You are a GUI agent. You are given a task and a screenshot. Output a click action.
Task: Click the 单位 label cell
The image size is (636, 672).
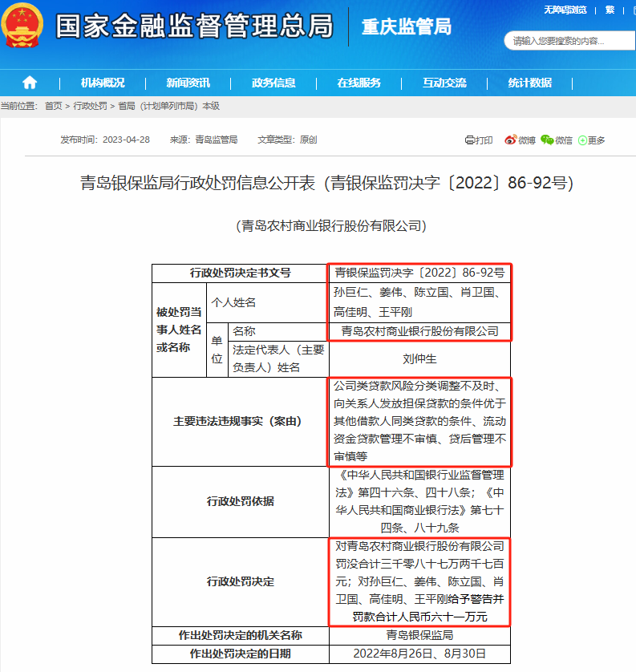pos(217,350)
